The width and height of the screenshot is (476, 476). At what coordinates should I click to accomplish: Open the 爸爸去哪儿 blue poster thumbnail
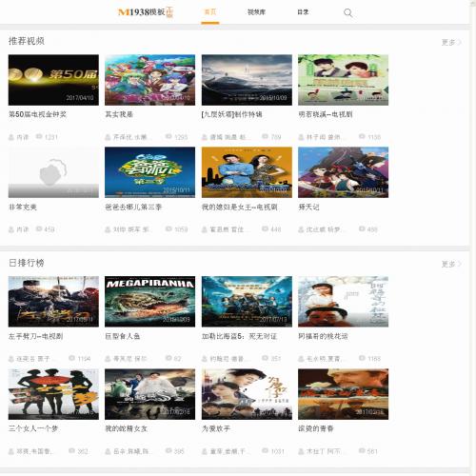pos(149,172)
